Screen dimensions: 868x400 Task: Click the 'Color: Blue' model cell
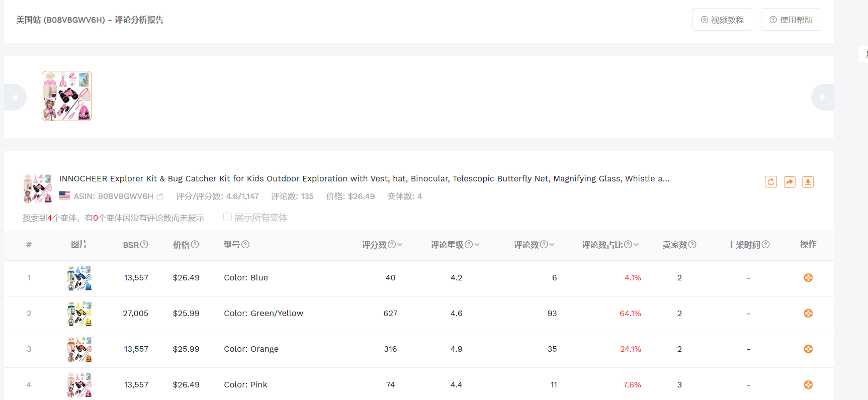click(246, 278)
